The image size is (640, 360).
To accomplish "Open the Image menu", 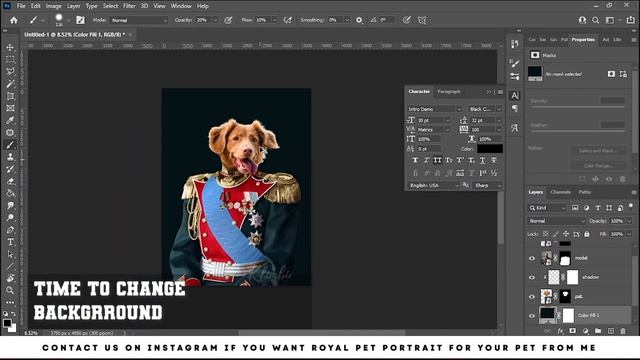I will tap(53, 6).
